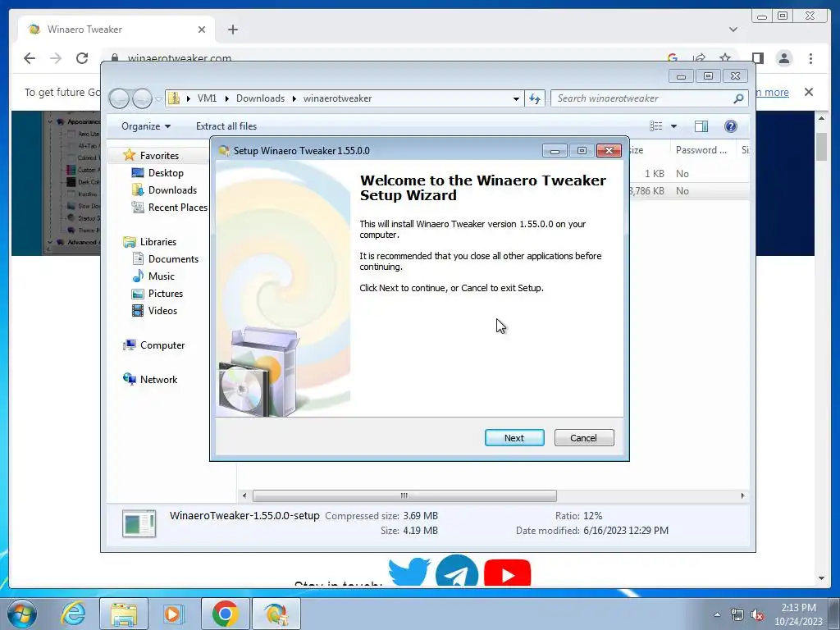Select Recent Places in the Explorer sidebar
The image size is (840, 630).
tap(177, 208)
